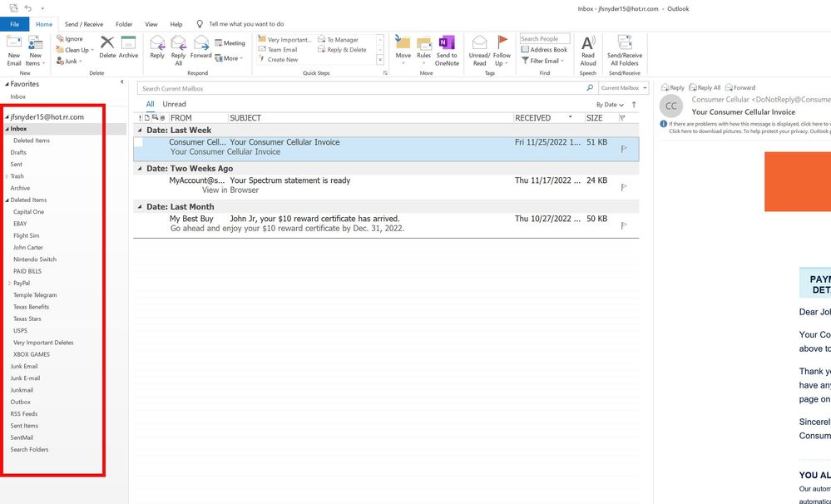Open the Current Mailbox scope dropdown
This screenshot has width=831, height=504.
[x=624, y=88]
